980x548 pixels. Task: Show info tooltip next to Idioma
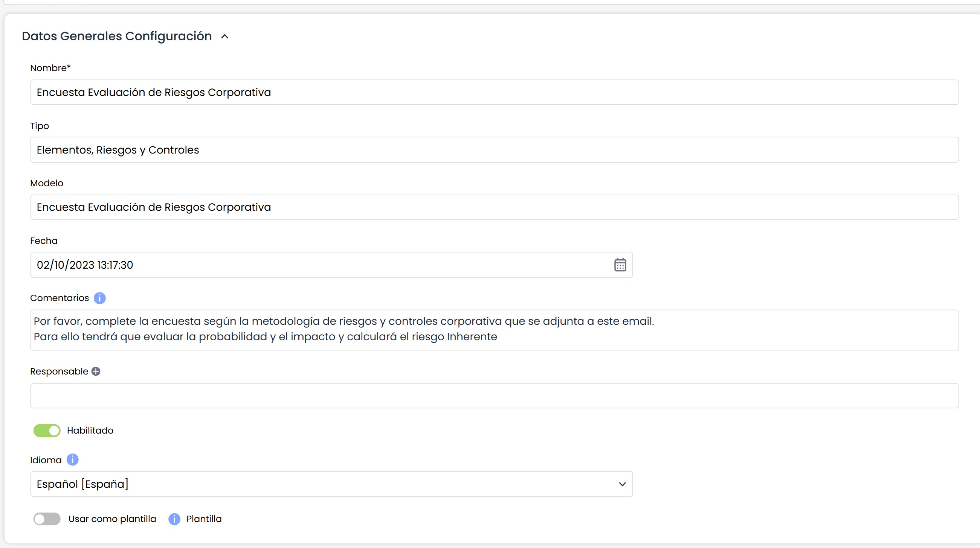[73, 460]
